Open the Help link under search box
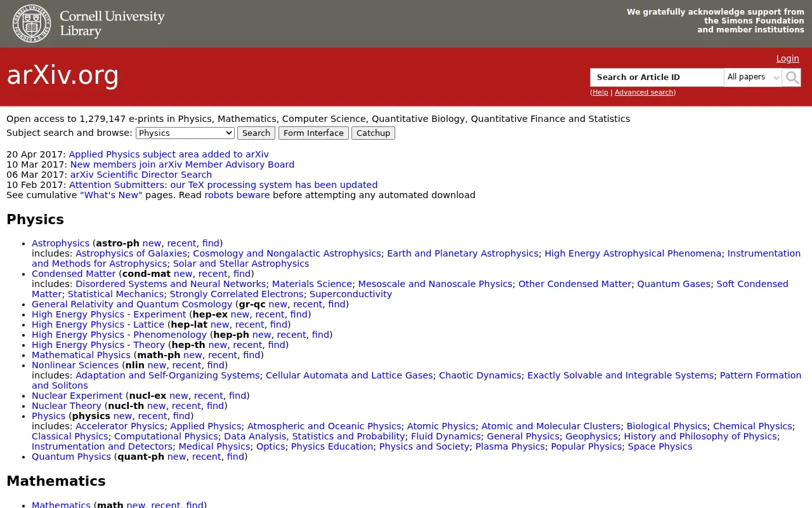The image size is (812, 508). [x=600, y=93]
